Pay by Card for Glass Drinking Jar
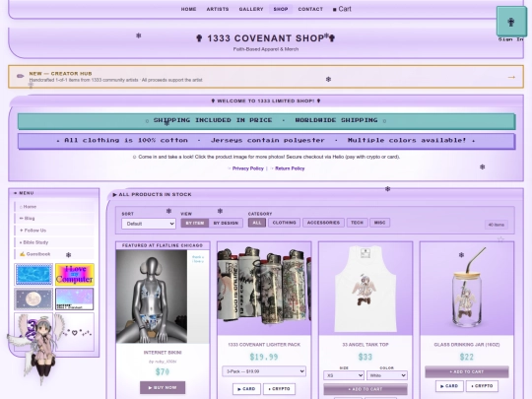The width and height of the screenshot is (532, 399). [449, 386]
